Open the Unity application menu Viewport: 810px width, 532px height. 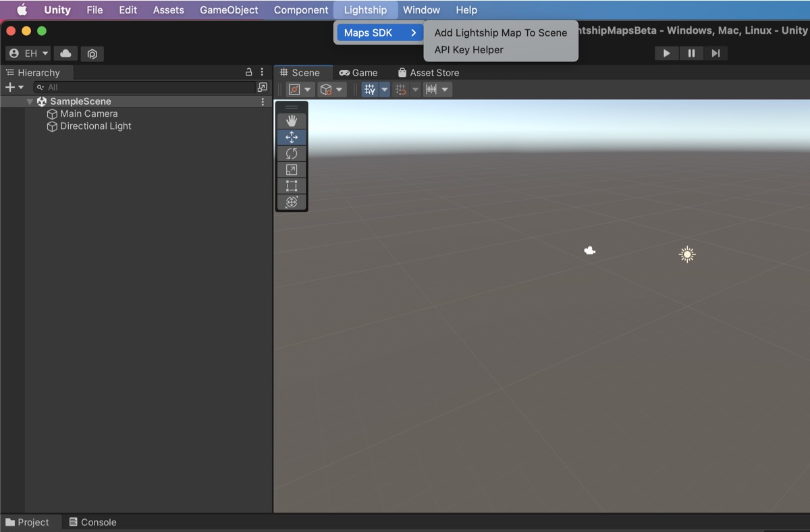[x=57, y=10]
